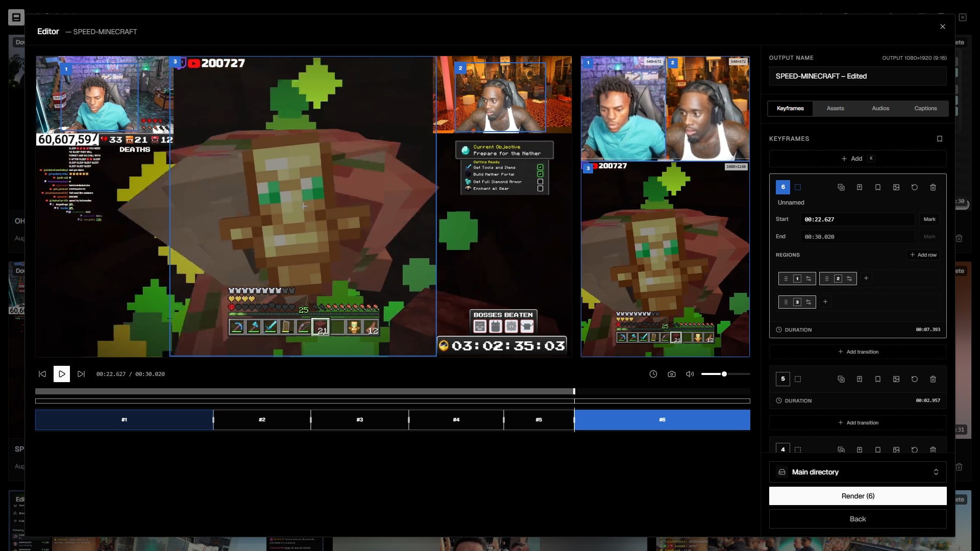Click keyframe 6 bookmark icon
The image size is (980, 551).
click(877, 187)
